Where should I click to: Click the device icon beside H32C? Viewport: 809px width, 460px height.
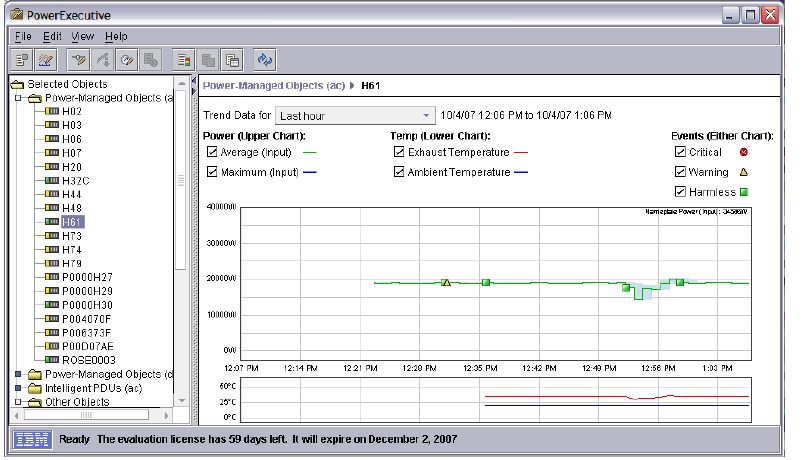coord(52,180)
